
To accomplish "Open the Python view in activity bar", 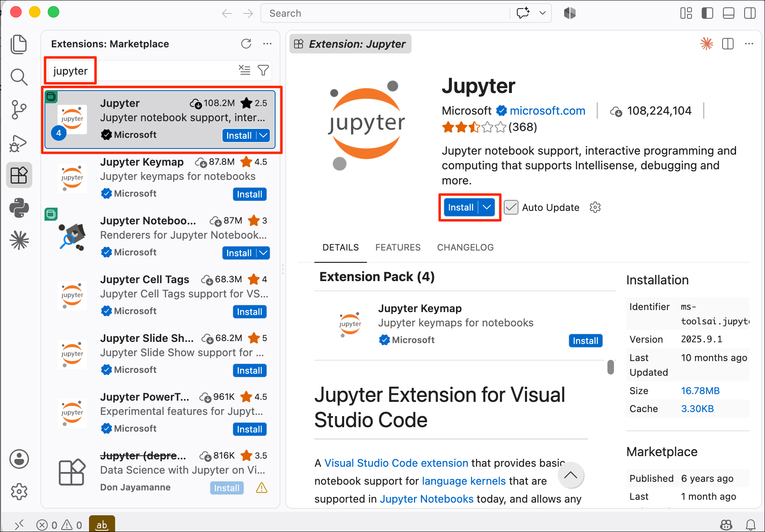I will 19,208.
